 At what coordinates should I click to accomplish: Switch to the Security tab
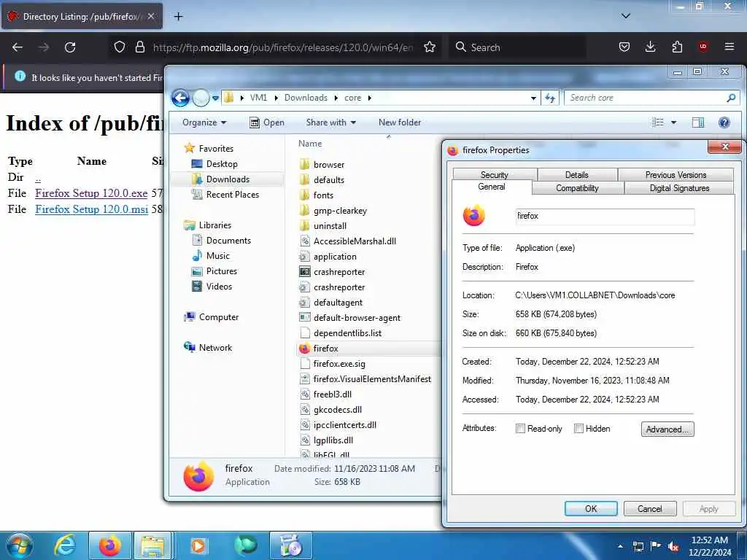(x=494, y=175)
